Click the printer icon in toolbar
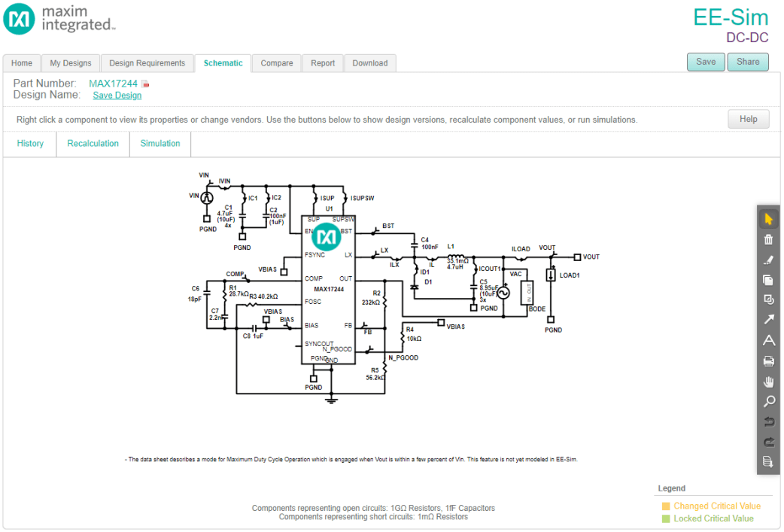 point(768,361)
